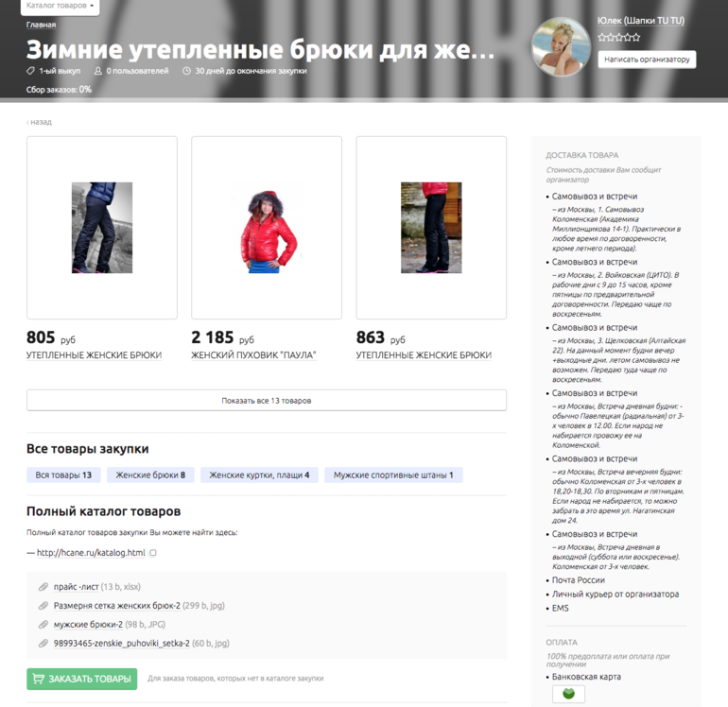The image size is (728, 707).
Task: Click the user icon near 0 пользователей
Action: pos(98,71)
